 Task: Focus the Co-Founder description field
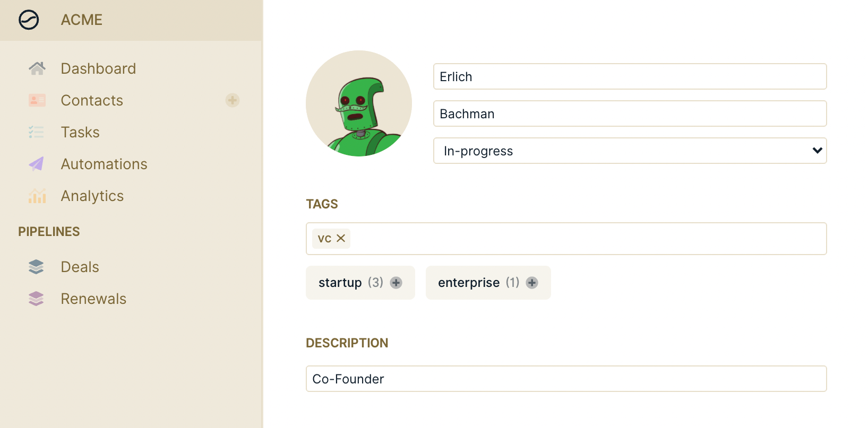pyautogui.click(x=566, y=379)
